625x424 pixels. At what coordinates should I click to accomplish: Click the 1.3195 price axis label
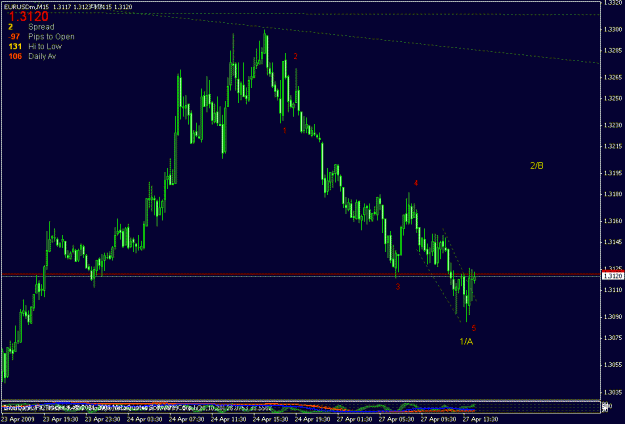pyautogui.click(x=611, y=173)
